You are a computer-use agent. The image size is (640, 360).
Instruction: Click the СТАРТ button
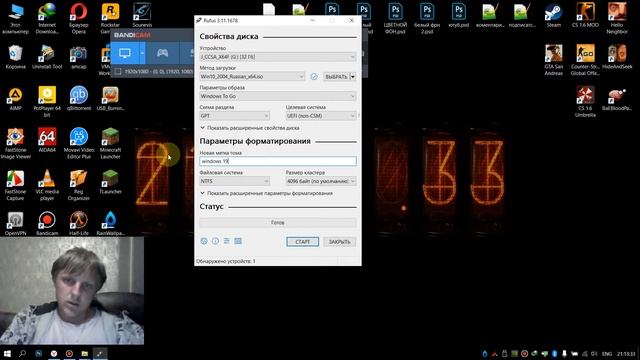(x=302, y=242)
